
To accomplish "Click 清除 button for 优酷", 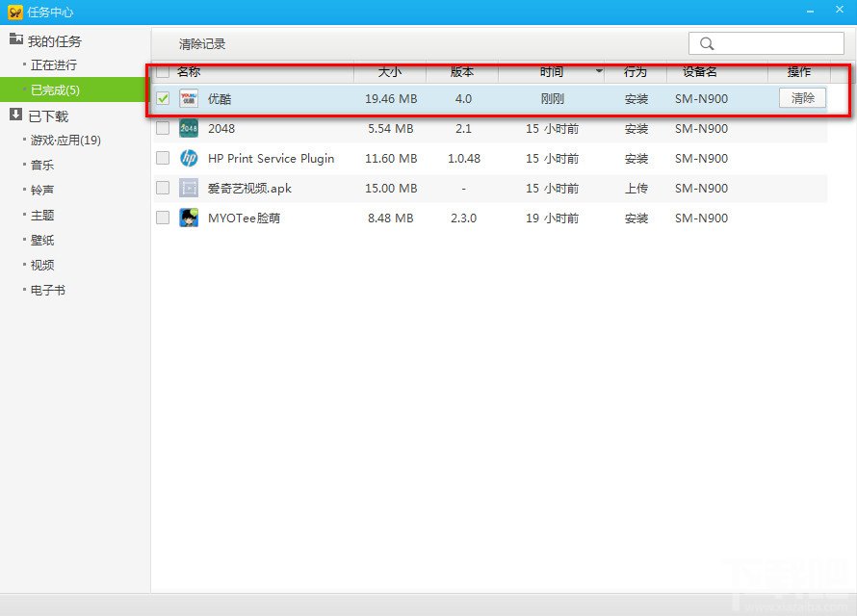I will [802, 98].
